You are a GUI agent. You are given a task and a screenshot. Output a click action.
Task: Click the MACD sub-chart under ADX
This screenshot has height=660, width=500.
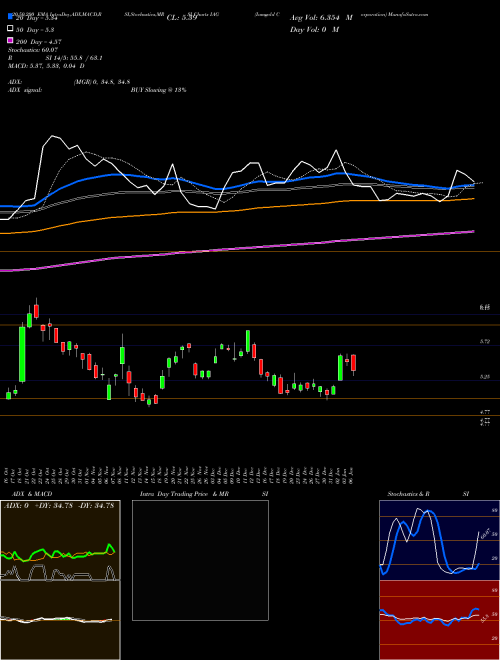click(60, 620)
